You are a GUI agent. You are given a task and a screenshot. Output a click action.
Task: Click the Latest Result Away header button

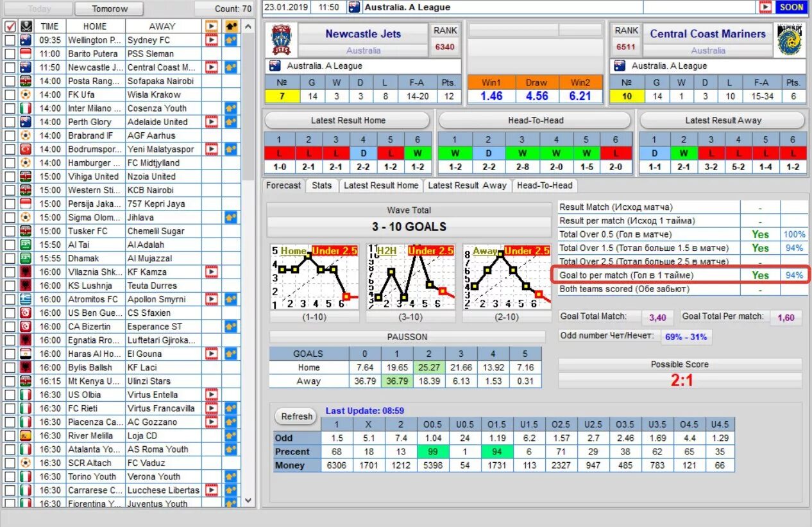coord(723,120)
